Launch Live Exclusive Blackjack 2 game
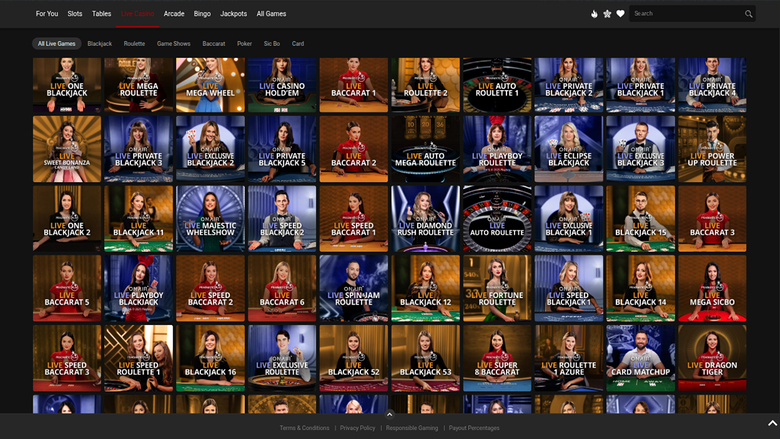The image size is (780, 439). pos(210,149)
